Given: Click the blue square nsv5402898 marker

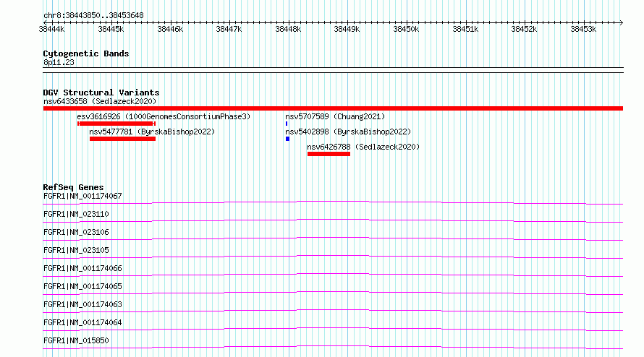Looking at the screenshot, I should pos(287,139).
